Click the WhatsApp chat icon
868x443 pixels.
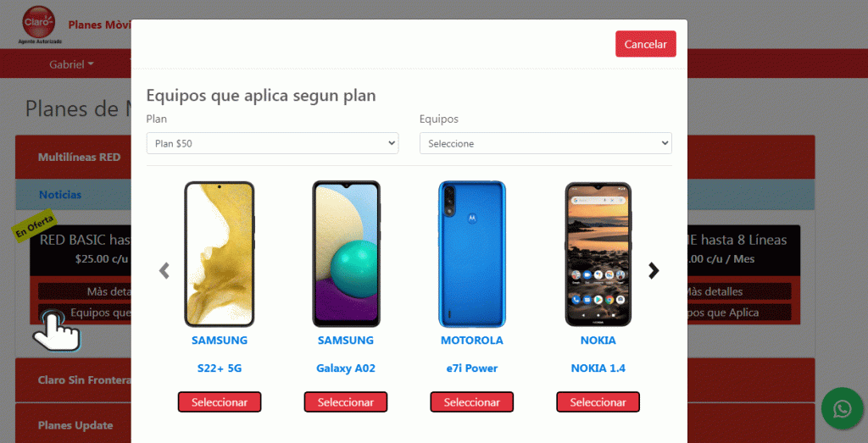(x=842, y=409)
